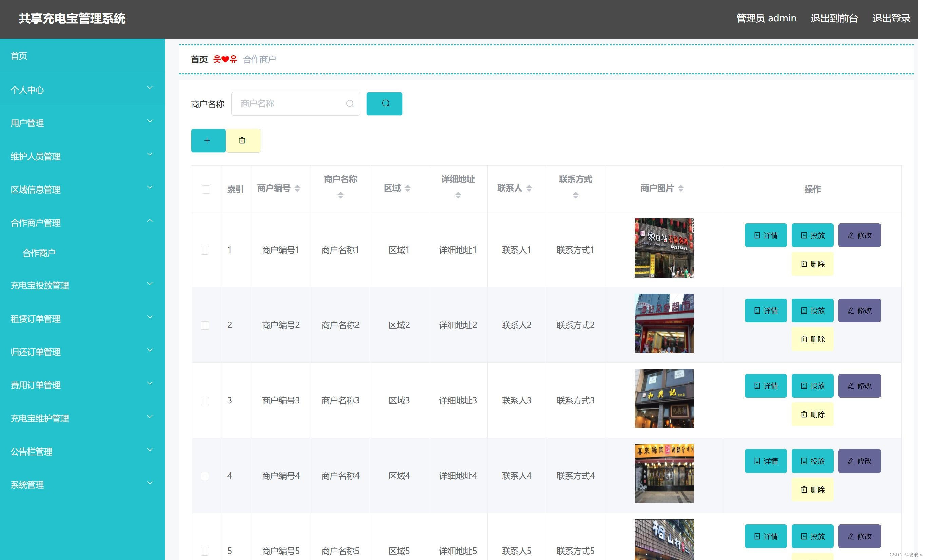Check the row 2 商户编号2 checkbox
The width and height of the screenshot is (928, 560).
205,325
